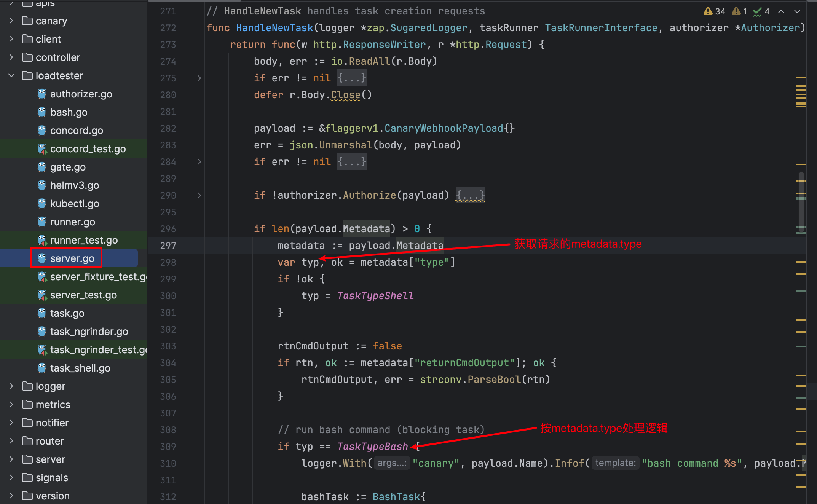817x504 pixels.
Task: Click the Go gopher icon next to task_shell.go
Action: coord(42,368)
